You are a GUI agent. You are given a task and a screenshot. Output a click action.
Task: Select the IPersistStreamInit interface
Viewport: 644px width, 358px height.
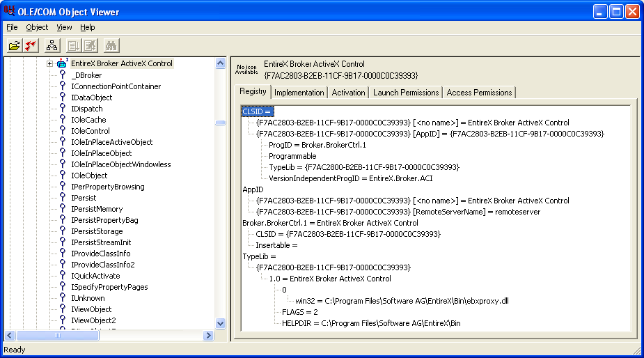tap(101, 242)
